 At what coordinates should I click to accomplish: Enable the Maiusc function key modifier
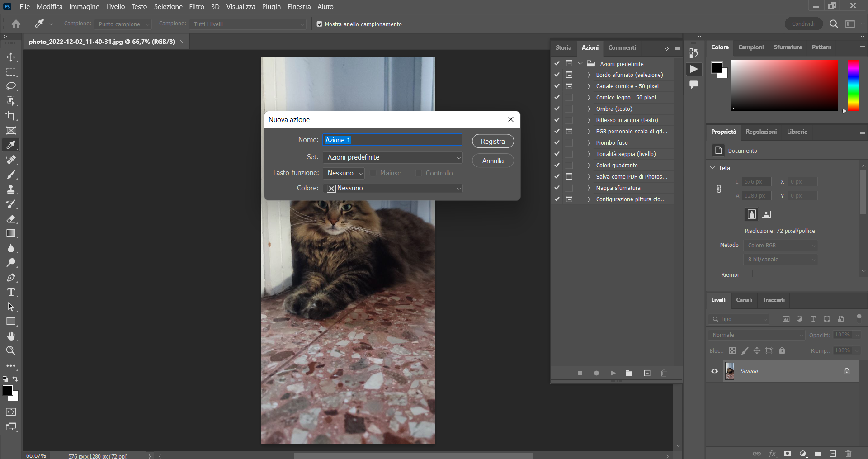pyautogui.click(x=373, y=173)
